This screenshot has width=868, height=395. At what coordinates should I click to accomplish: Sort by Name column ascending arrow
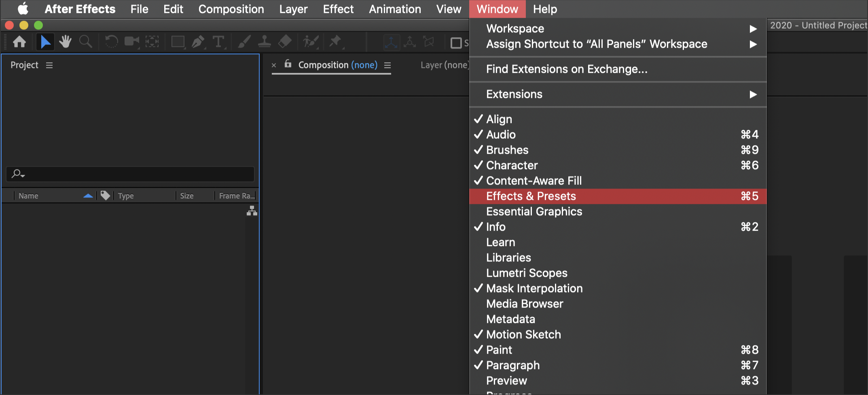[88, 196]
